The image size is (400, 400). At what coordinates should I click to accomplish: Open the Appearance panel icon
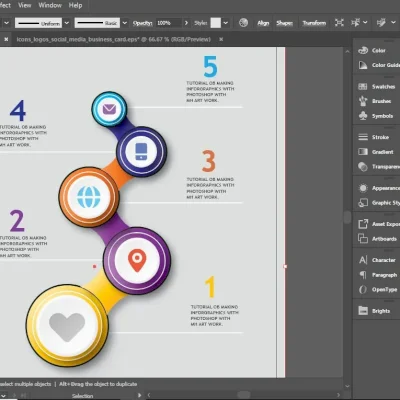(x=363, y=188)
